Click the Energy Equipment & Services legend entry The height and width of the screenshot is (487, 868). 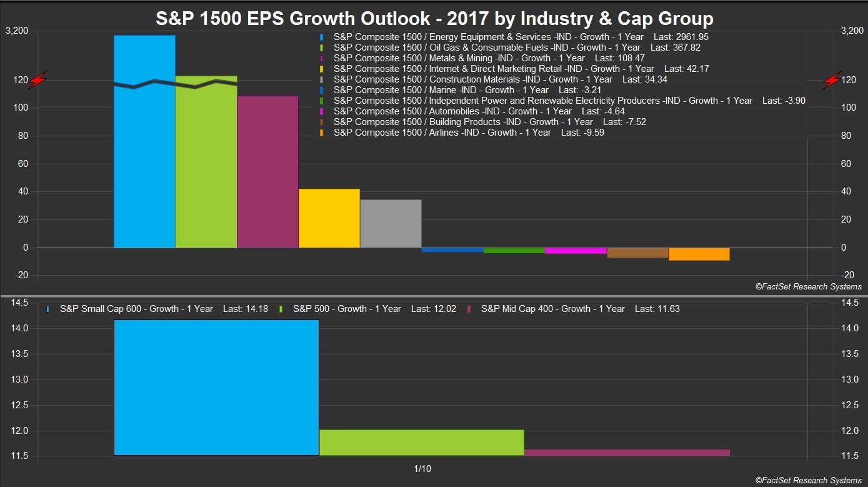pos(521,37)
